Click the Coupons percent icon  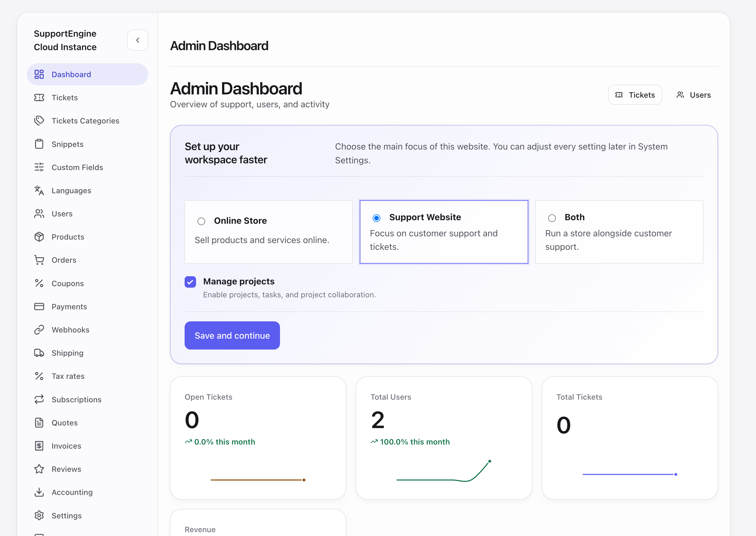39,283
